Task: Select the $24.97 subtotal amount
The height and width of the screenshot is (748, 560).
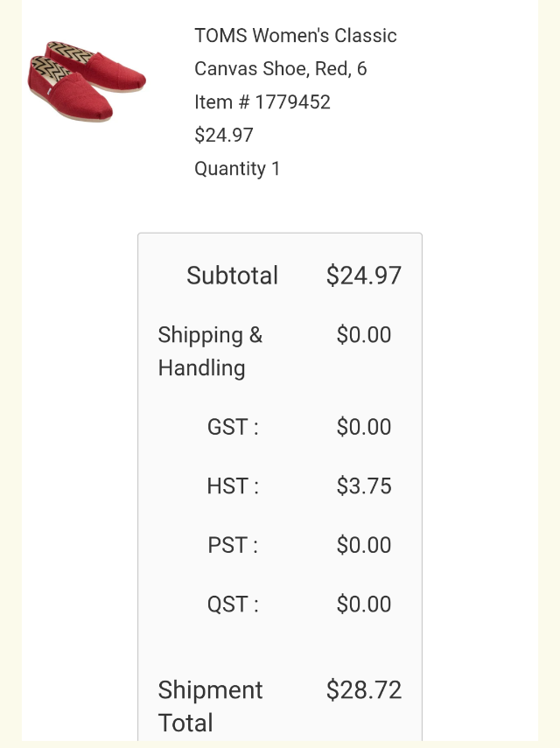Action: click(363, 276)
